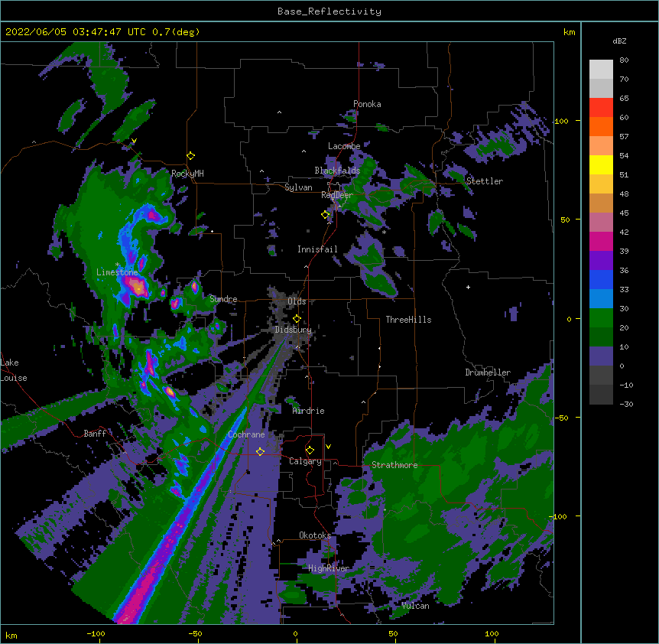The image size is (659, 644).
Task: Click the light blue 33 dBZ swatch
Action: tap(601, 299)
